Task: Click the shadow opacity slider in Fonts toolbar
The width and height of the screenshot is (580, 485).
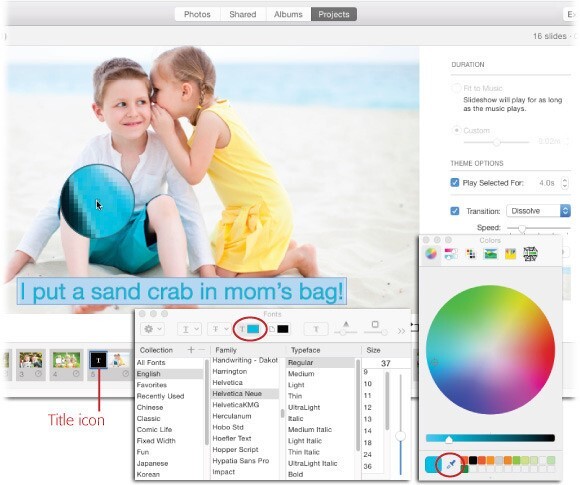Action: click(345, 333)
